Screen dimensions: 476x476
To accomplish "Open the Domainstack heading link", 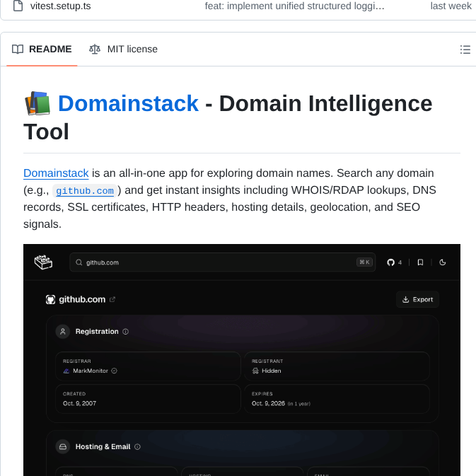I will point(128,103).
